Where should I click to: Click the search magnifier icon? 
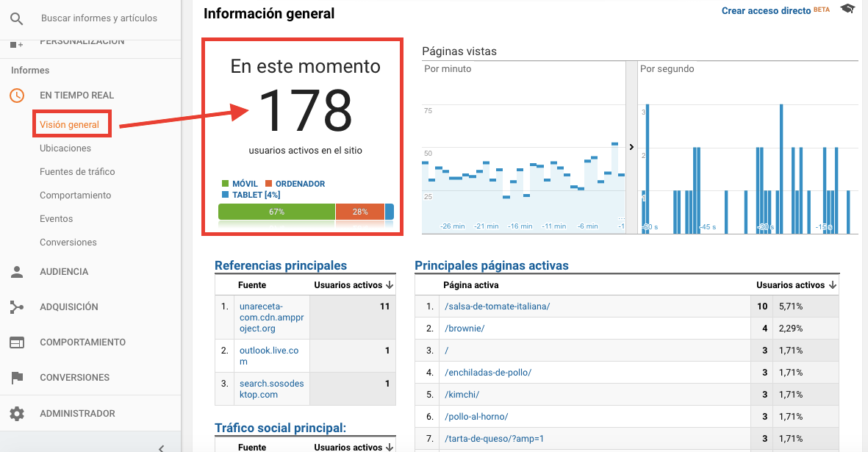pyautogui.click(x=17, y=18)
